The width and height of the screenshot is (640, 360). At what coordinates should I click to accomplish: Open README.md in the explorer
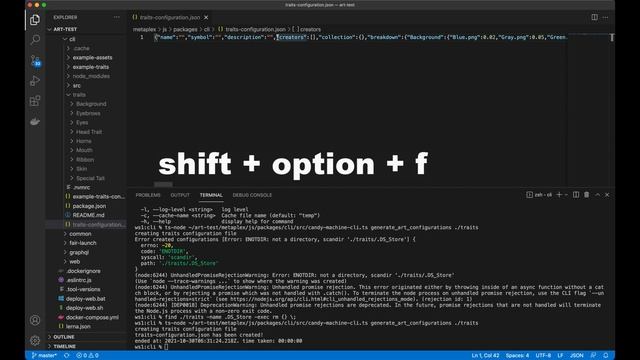click(x=86, y=215)
